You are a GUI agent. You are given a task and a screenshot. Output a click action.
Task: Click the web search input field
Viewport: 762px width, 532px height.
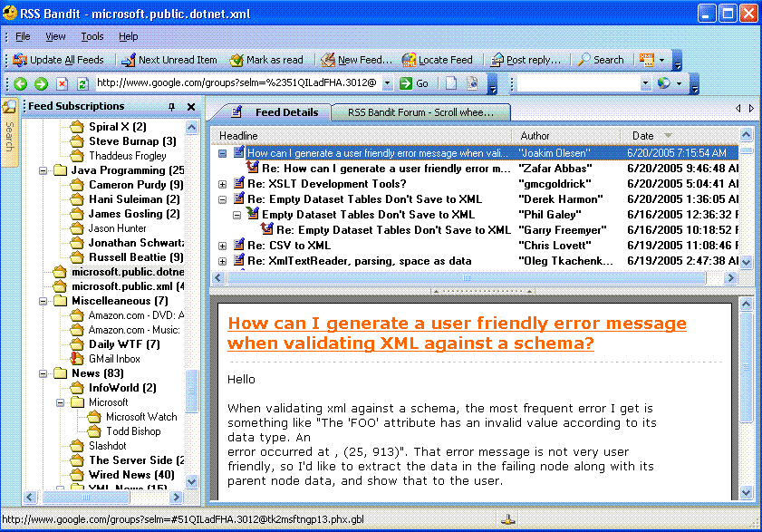pos(578,83)
